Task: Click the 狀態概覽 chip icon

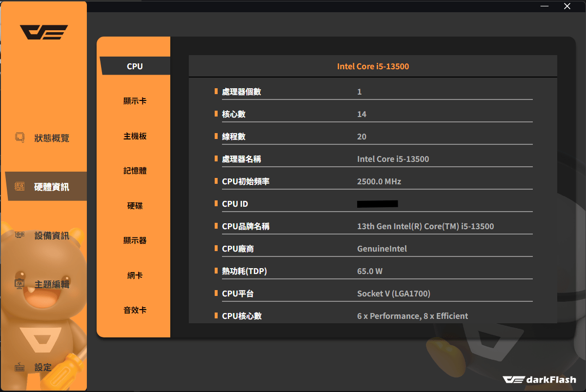Action: (20, 138)
